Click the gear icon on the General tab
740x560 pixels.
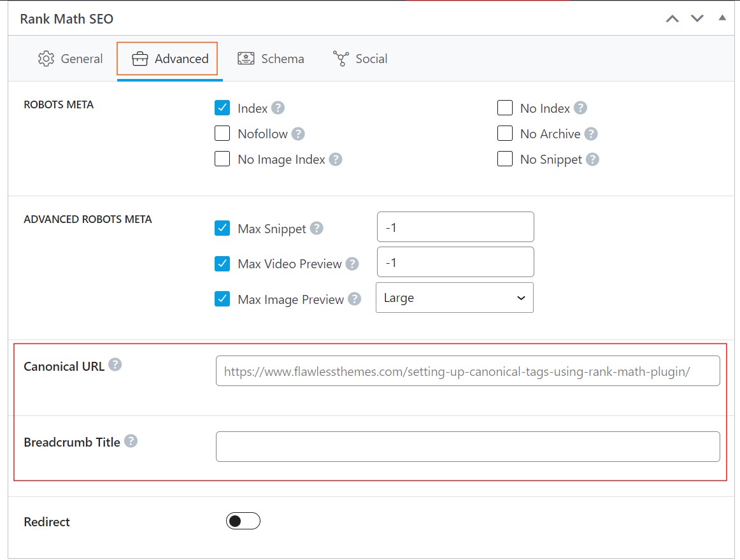point(45,59)
